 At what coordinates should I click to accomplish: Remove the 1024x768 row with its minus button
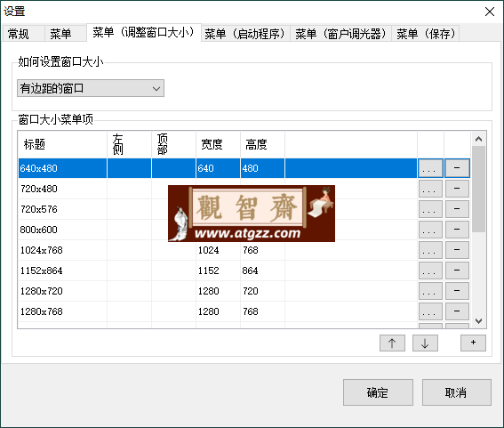tap(457, 250)
